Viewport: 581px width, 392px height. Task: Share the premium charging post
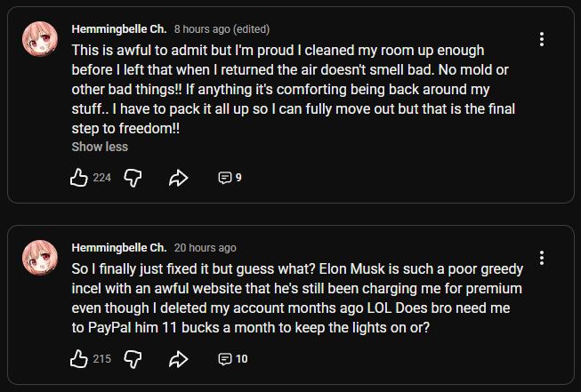pos(178,359)
